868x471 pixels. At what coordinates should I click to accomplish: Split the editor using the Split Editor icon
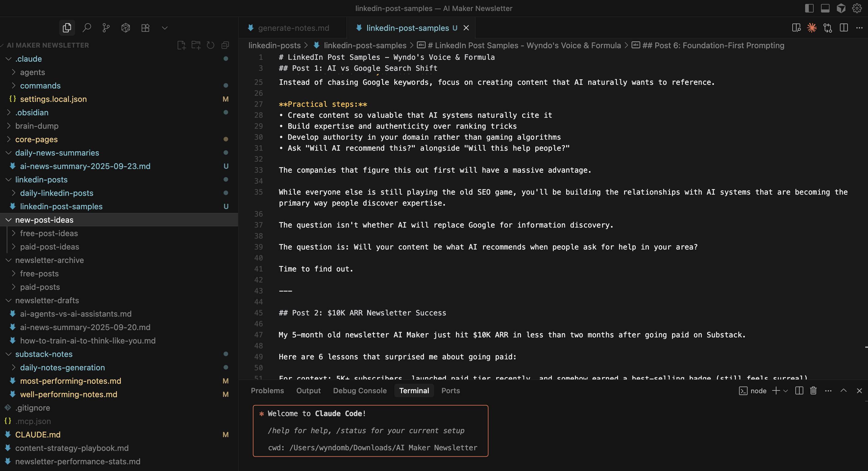click(x=843, y=28)
